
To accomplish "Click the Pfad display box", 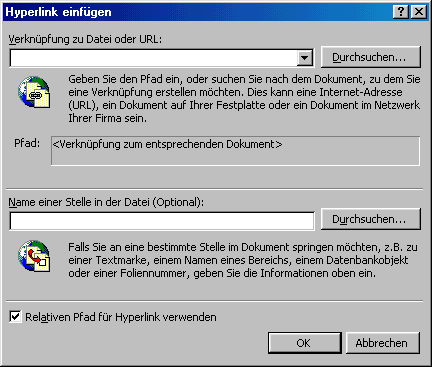I will [x=235, y=151].
